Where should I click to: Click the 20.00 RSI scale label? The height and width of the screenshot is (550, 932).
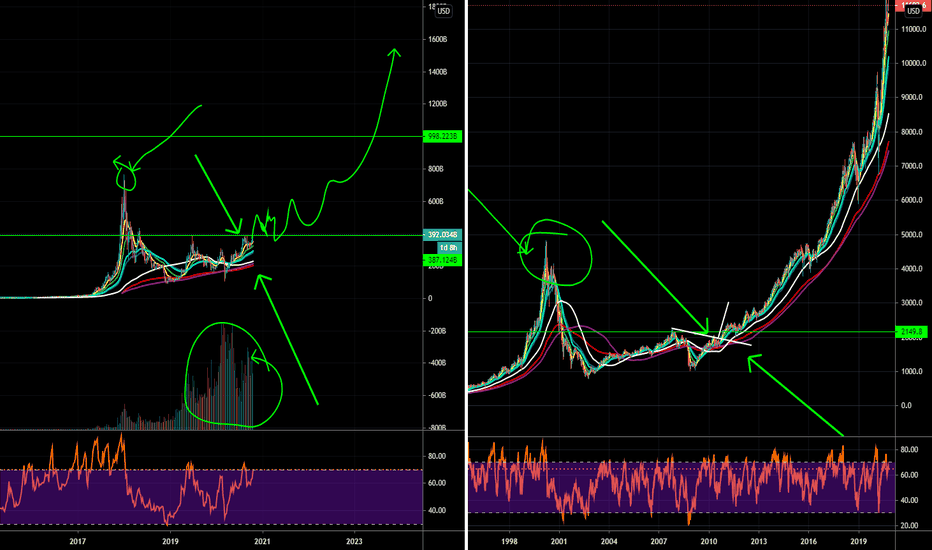(x=909, y=526)
